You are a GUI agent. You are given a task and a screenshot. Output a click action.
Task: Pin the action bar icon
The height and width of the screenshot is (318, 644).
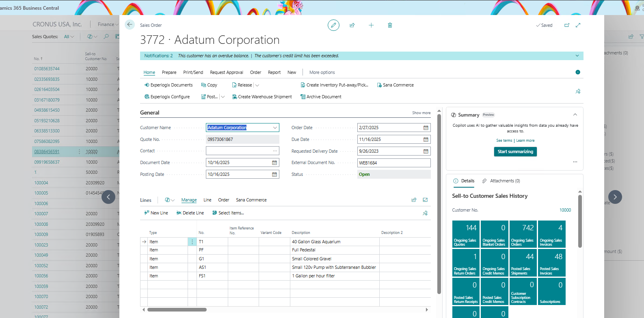click(x=578, y=91)
